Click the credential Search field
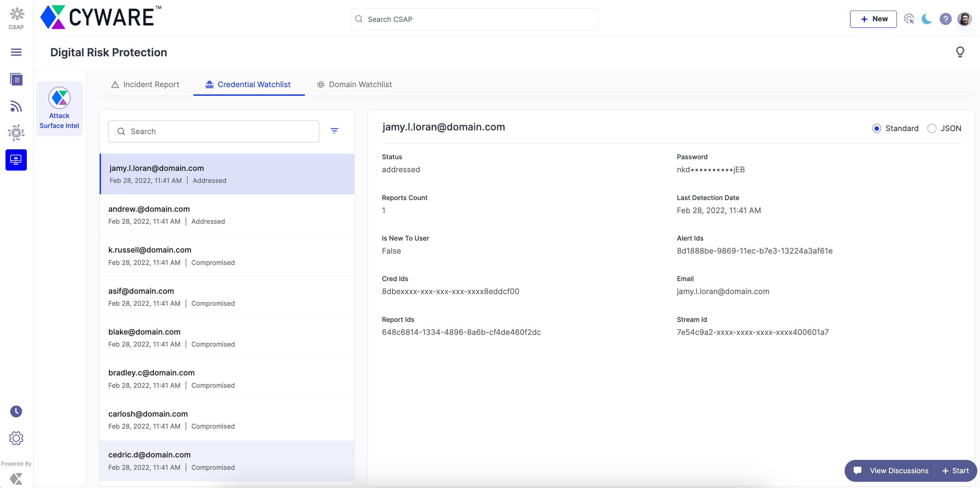 213,131
